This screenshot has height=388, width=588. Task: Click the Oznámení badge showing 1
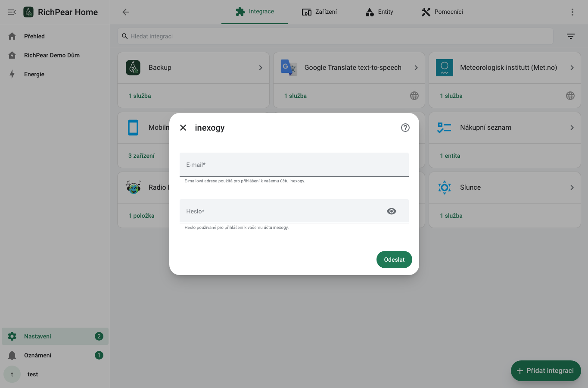99,355
